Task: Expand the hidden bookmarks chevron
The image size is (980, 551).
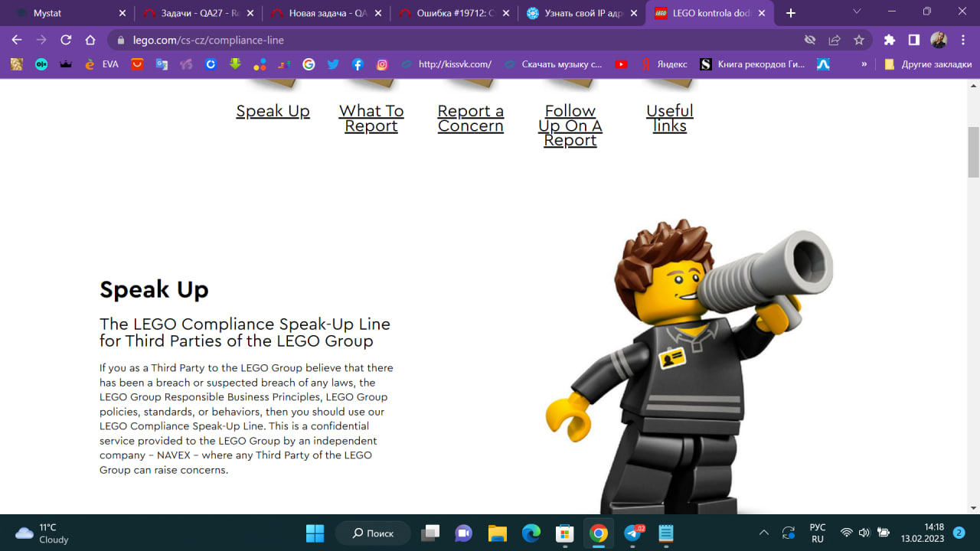Action: point(864,64)
